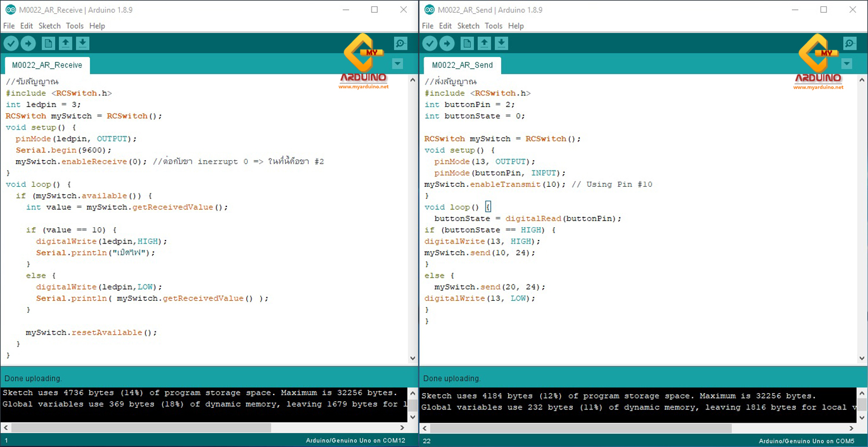Create a new sketch in the Receive window

pyautogui.click(x=47, y=43)
